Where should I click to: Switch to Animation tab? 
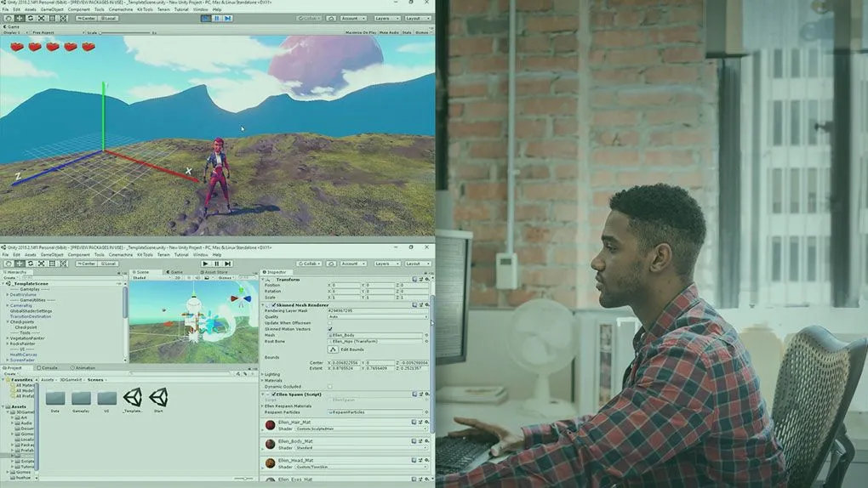point(83,368)
